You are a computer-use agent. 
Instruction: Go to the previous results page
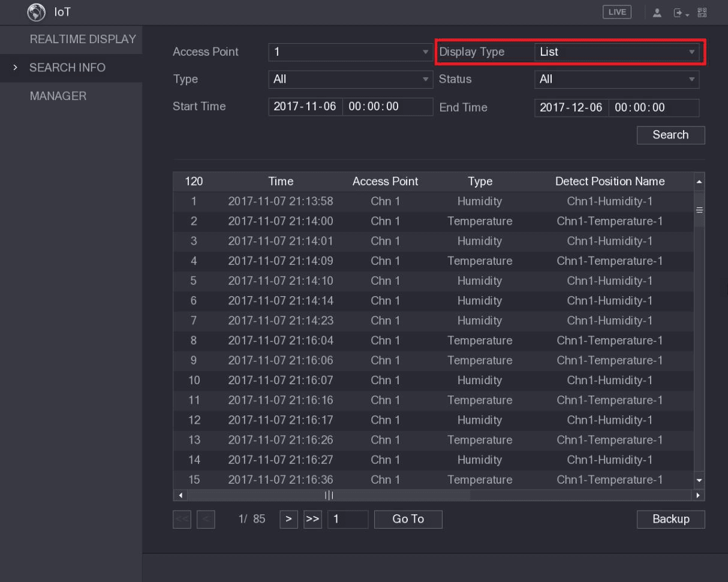[x=205, y=519]
